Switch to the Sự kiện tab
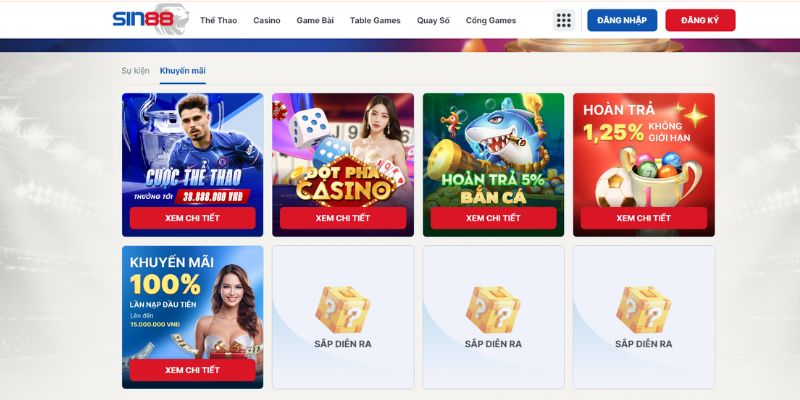 135,71
